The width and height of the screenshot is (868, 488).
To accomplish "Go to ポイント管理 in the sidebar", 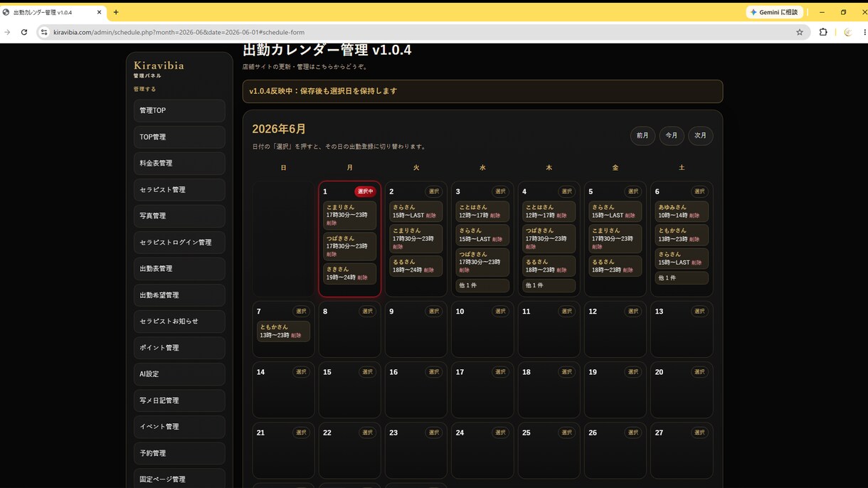I will tap(179, 348).
